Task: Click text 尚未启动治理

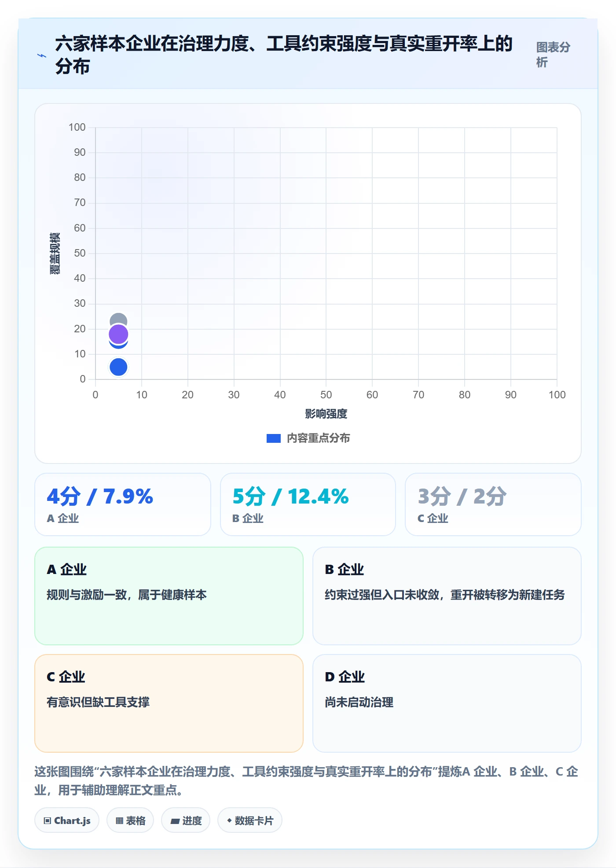Action: point(359,702)
